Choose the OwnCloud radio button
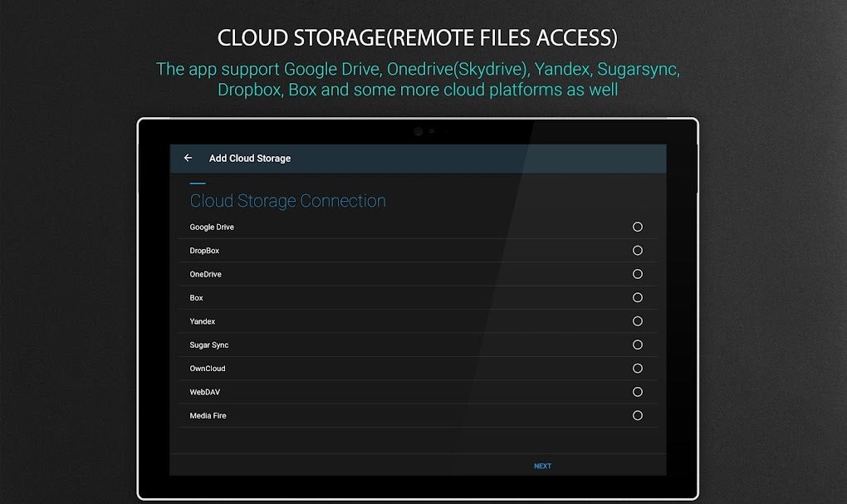Image resolution: width=847 pixels, height=504 pixels. tap(638, 368)
